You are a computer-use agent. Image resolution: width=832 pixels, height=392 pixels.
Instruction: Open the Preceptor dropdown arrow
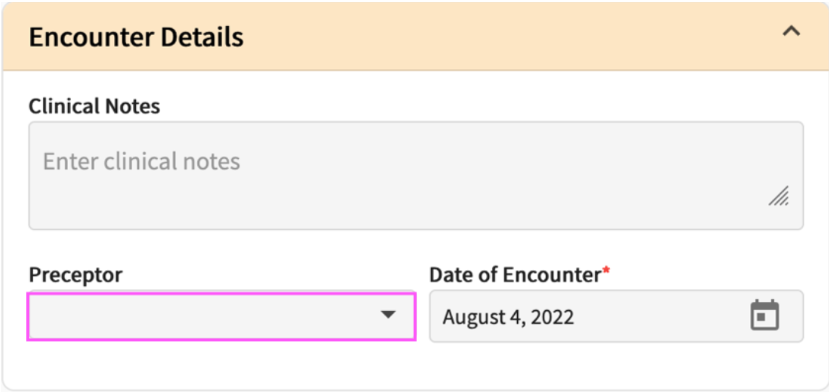coord(388,315)
